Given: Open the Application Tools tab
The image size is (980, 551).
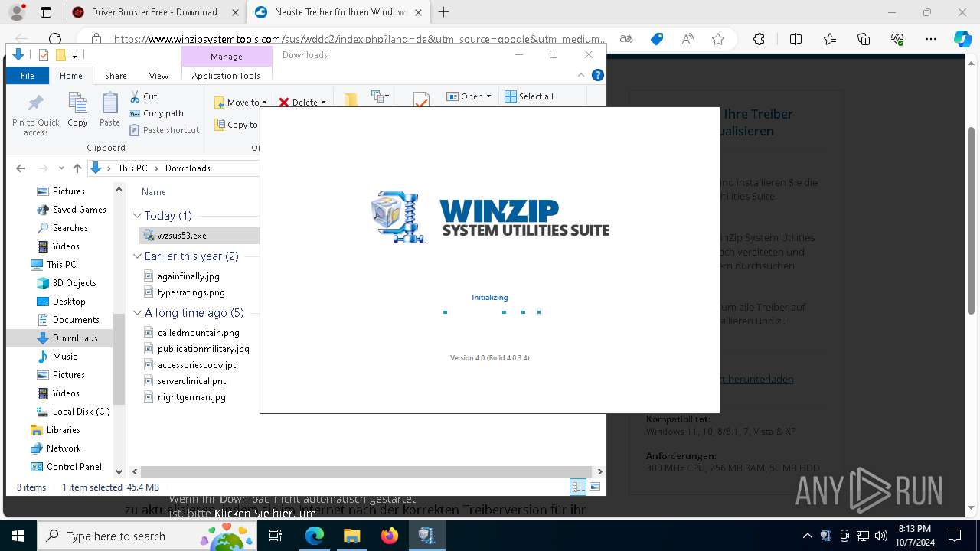Looking at the screenshot, I should pos(226,75).
